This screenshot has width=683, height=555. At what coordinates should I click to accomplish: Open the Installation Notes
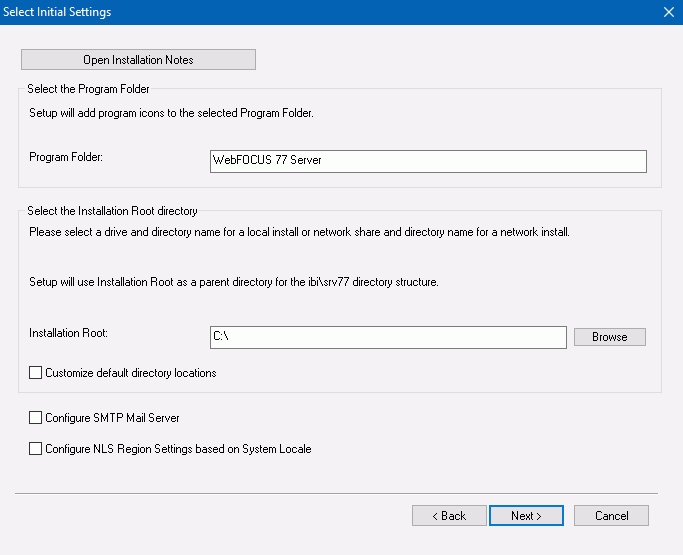pyautogui.click(x=138, y=59)
